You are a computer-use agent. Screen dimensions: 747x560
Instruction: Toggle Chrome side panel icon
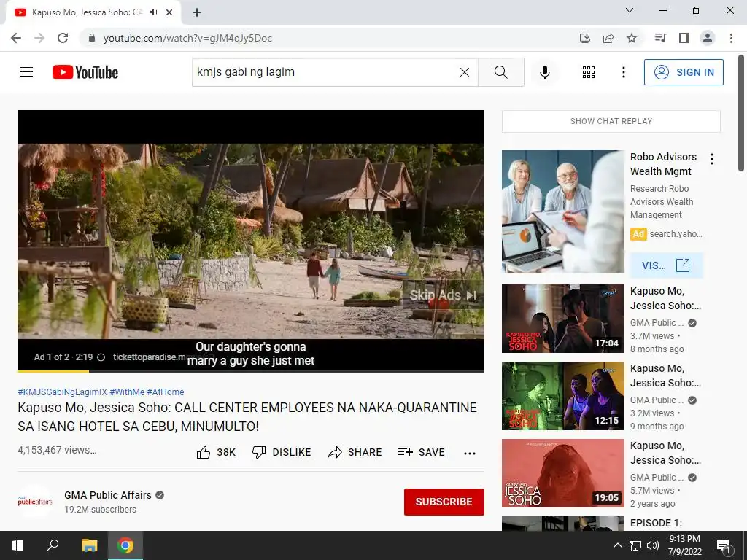pos(684,38)
